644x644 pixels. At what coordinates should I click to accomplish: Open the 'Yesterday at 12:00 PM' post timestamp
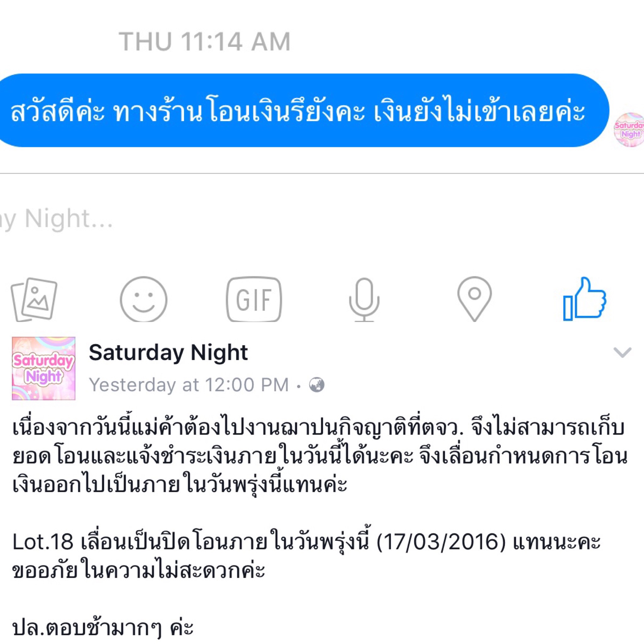pos(189,385)
